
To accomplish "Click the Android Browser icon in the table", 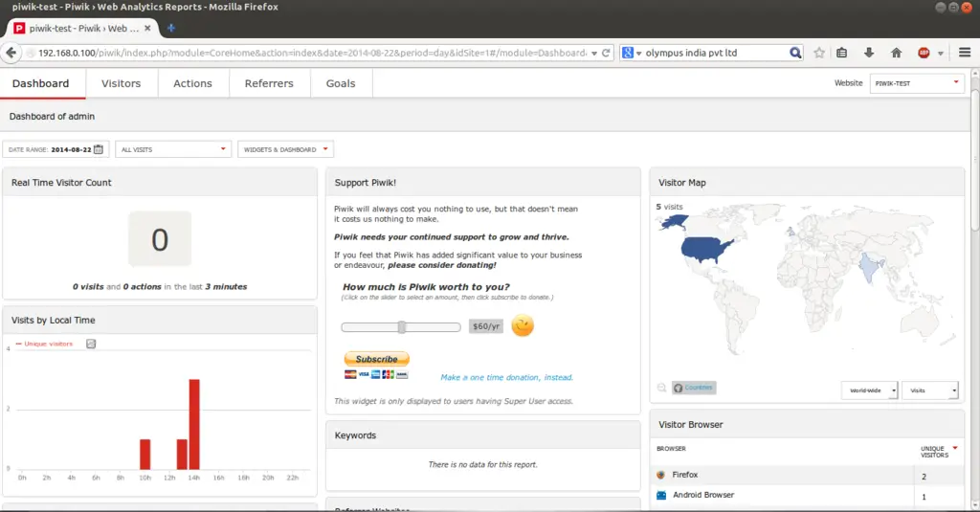I will click(661, 495).
